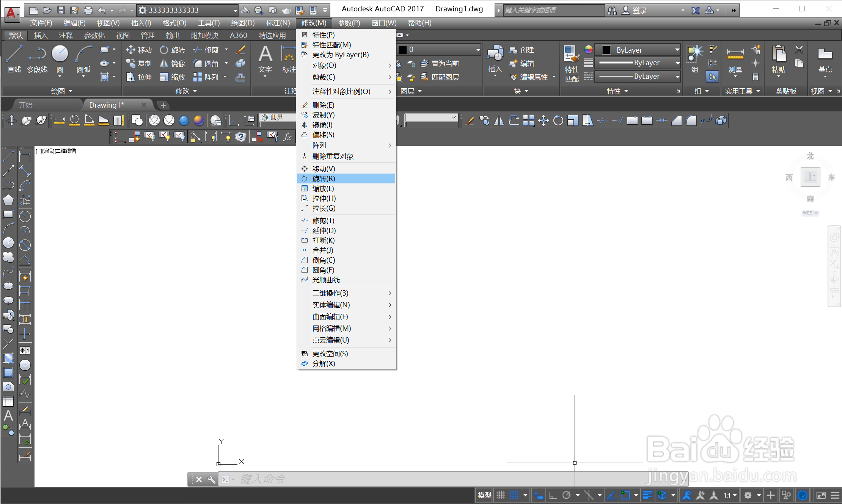Screen dimensions: 842x504
Task: Click the black color swatch in Properties panel
Action: (606, 50)
